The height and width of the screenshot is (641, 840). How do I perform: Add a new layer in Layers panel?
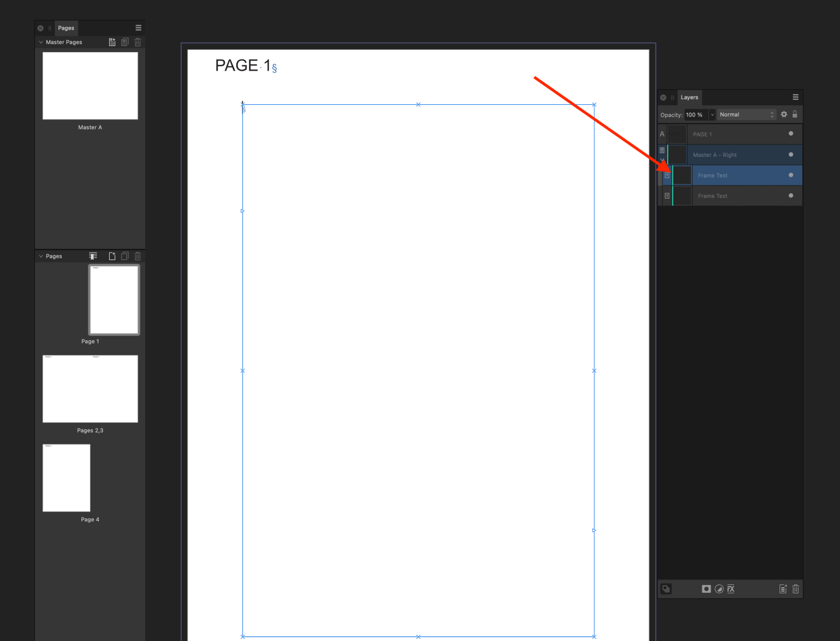tap(783, 589)
